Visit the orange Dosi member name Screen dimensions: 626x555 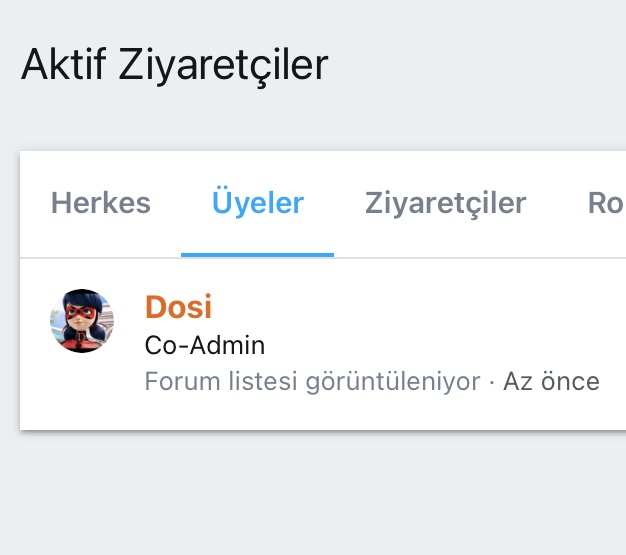(x=178, y=307)
